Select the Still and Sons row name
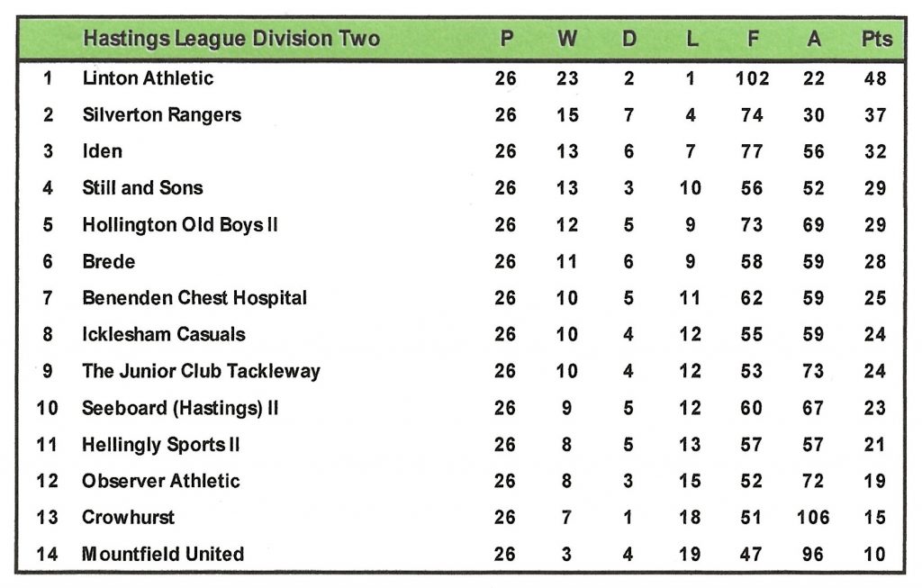The height and width of the screenshot is (588, 922). 142,188
